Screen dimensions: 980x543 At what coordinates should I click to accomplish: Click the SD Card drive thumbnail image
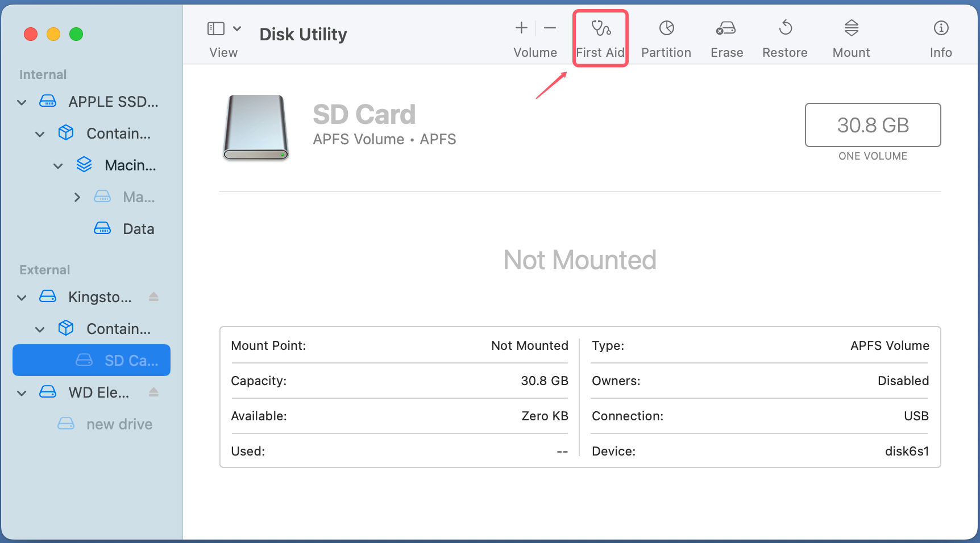pyautogui.click(x=255, y=127)
